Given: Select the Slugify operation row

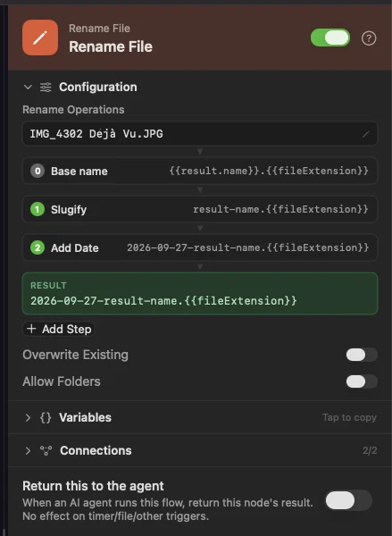Looking at the screenshot, I should (x=200, y=209).
